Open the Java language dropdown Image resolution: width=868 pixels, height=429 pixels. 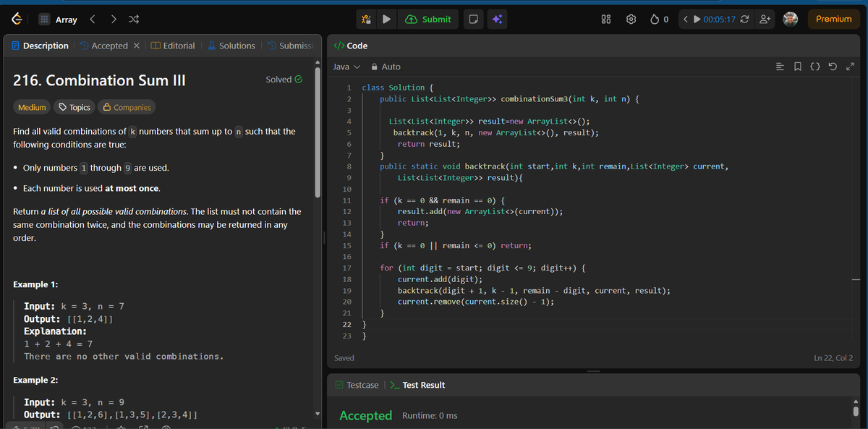(346, 67)
